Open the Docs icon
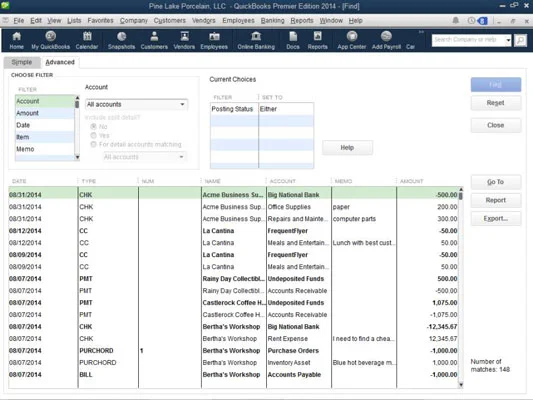 coord(293,40)
